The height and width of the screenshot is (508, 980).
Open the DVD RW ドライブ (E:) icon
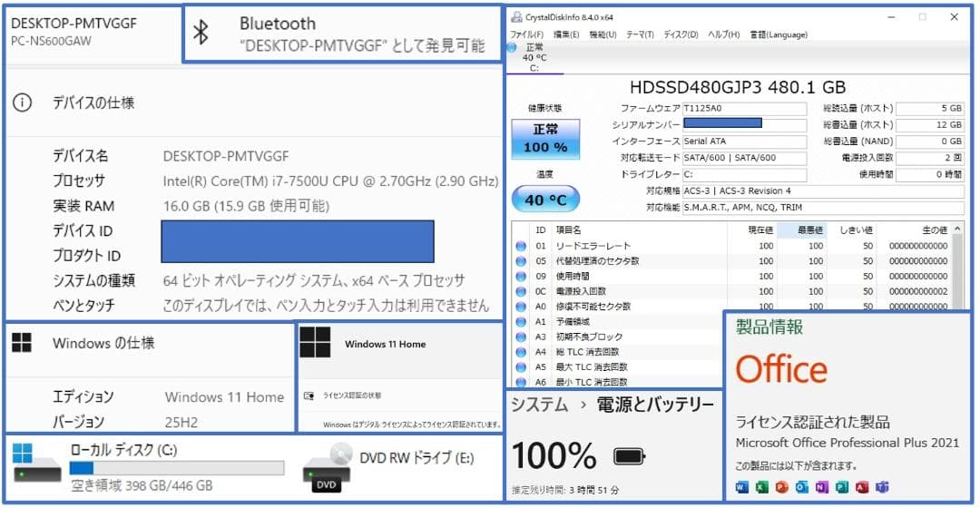pos(328,467)
